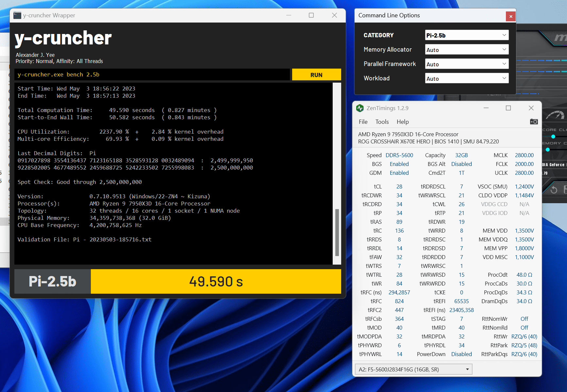Click the tREFI value 65535
Image resolution: width=567 pixels, height=392 pixels.
click(x=461, y=301)
